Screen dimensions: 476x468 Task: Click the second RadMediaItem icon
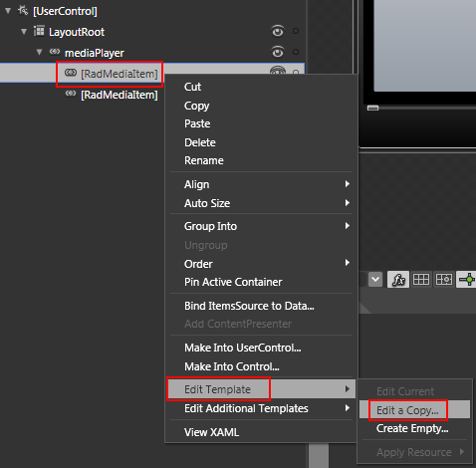pos(71,94)
